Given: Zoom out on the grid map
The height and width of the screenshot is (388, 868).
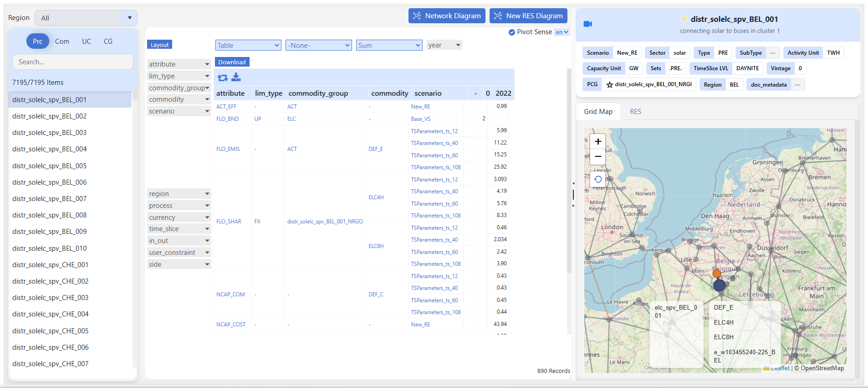Looking at the screenshot, I should pos(598,156).
